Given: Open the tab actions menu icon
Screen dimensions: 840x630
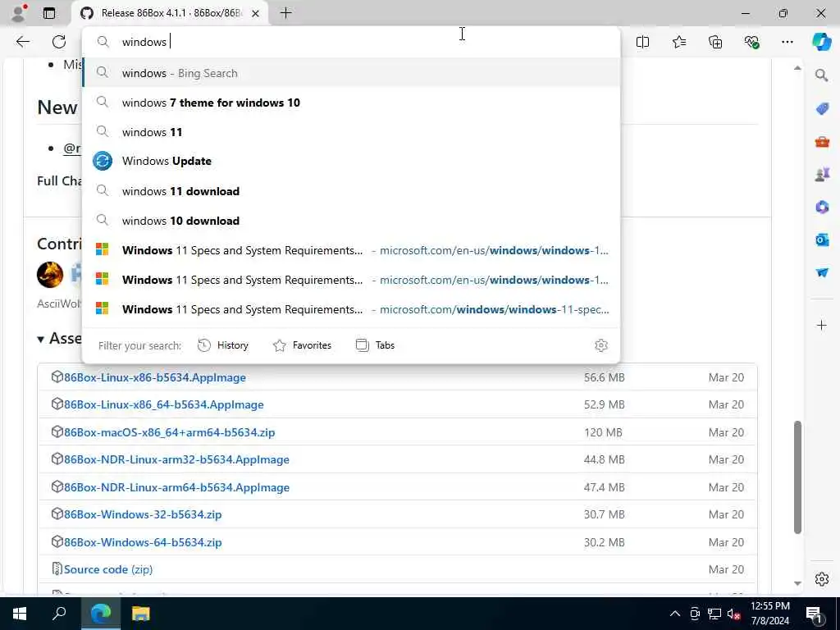Looking at the screenshot, I should click(x=49, y=13).
